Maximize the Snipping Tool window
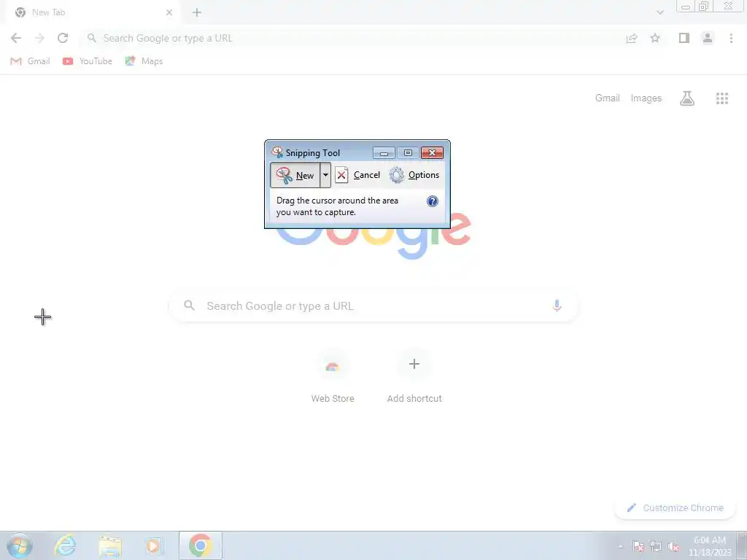 click(408, 153)
